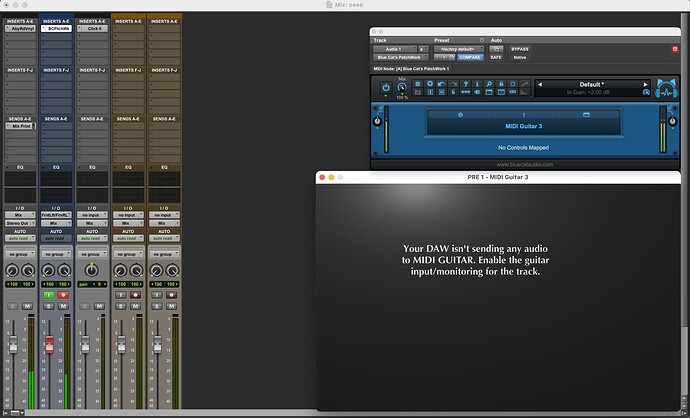Click the folder icon in PatchWork toolbar
Viewport: 690px width, 418px height.
pos(418,92)
